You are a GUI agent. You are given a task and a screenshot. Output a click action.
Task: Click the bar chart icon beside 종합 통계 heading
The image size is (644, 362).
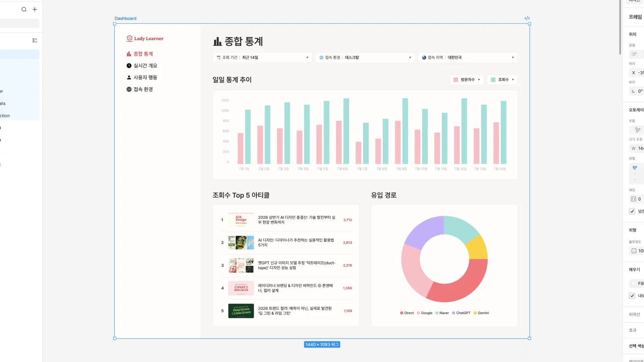coord(217,41)
